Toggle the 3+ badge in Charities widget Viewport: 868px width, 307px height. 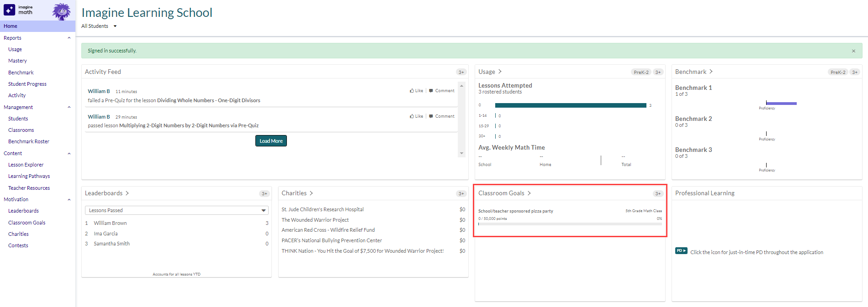pos(461,193)
